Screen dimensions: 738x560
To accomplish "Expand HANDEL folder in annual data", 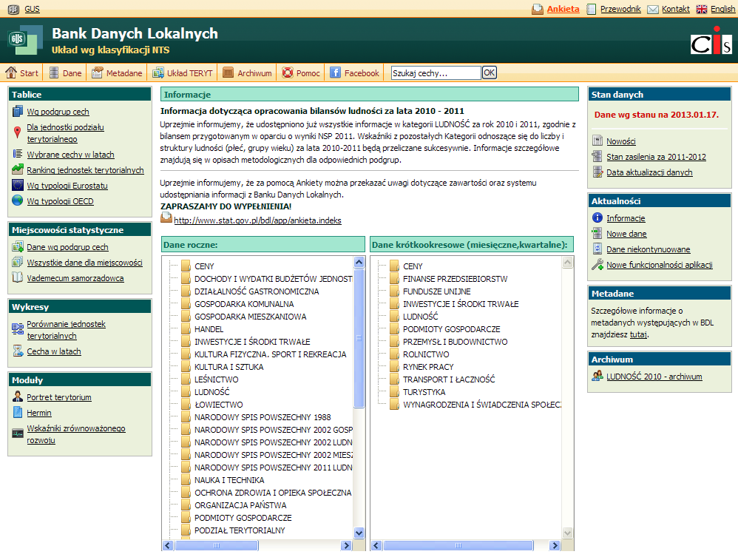I will pyautogui.click(x=185, y=328).
